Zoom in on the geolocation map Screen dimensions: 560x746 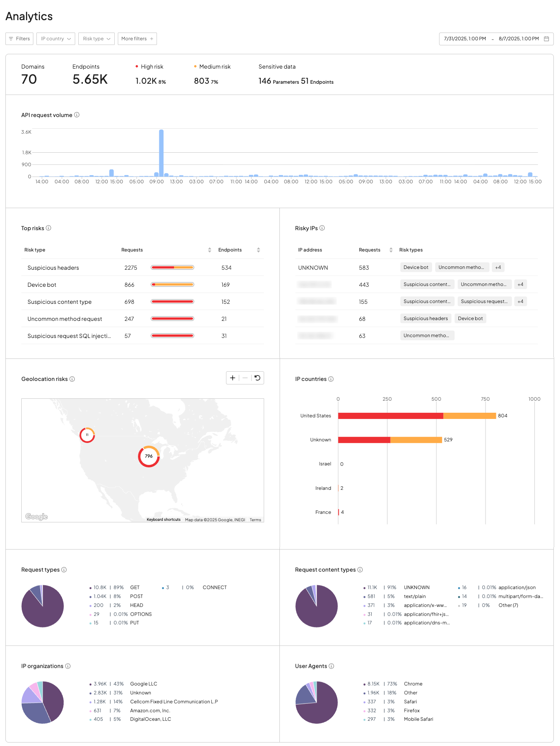click(233, 378)
